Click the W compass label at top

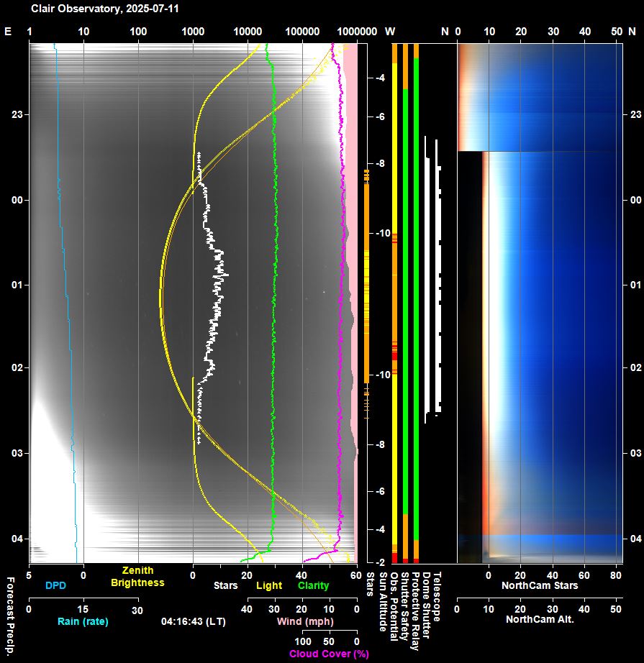tap(390, 32)
